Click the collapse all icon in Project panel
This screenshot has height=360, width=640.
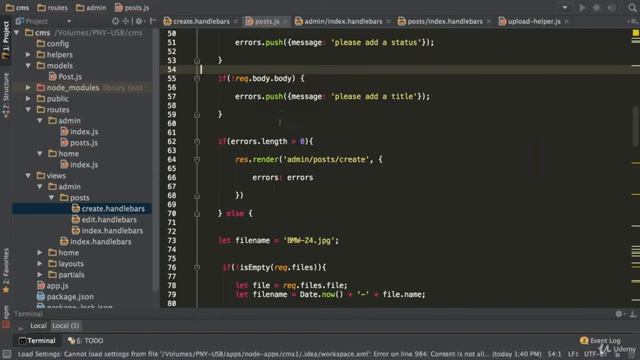[126, 21]
